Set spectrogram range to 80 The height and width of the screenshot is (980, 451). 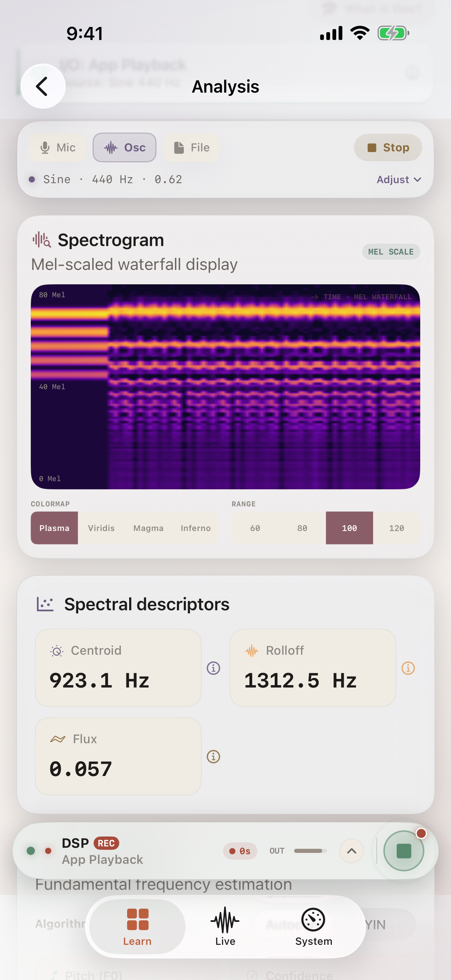coord(302,528)
